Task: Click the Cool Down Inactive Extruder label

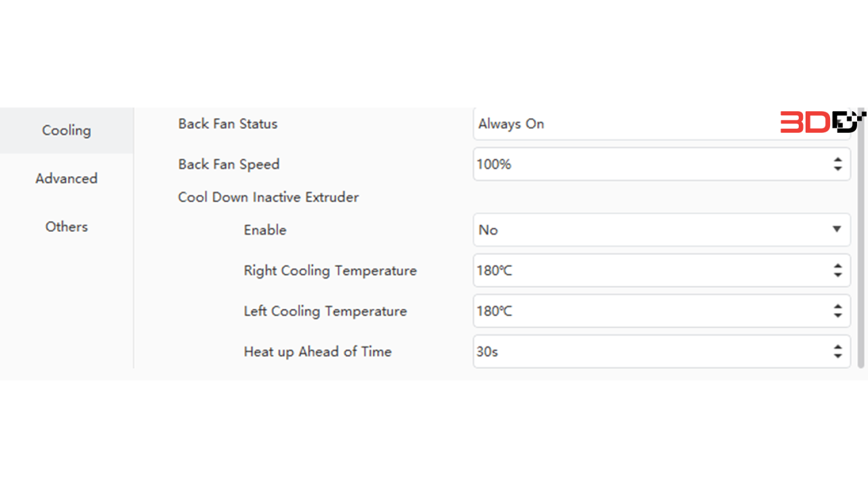Action: pos(269,197)
